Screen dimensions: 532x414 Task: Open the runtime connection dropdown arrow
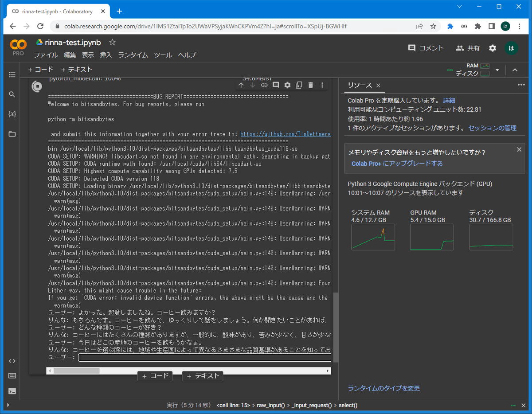click(x=497, y=70)
